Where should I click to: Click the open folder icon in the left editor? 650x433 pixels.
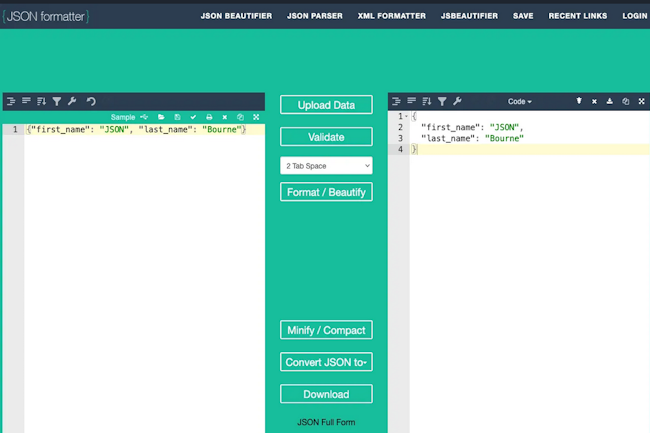(161, 117)
